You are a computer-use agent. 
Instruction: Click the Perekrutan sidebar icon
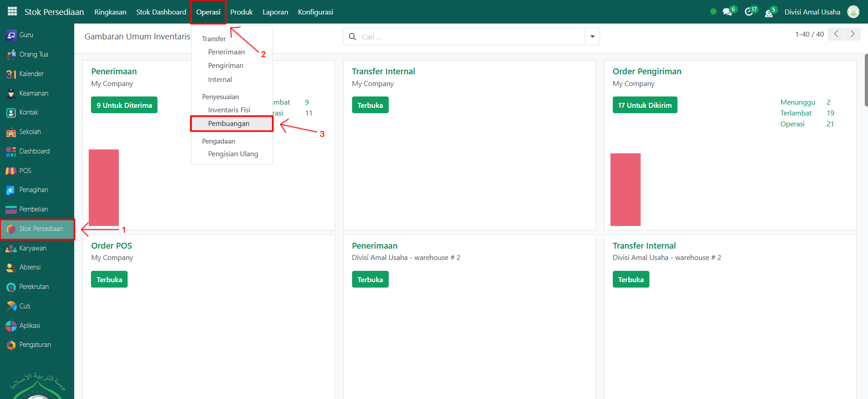11,287
